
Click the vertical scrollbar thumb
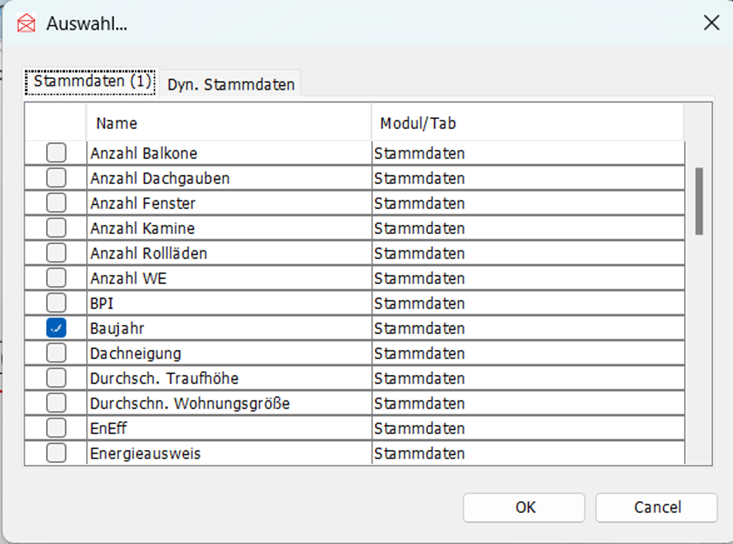tap(699, 200)
